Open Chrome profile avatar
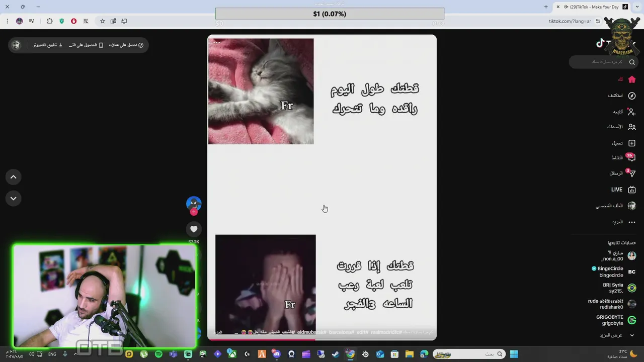The image size is (644, 362). pos(19,21)
